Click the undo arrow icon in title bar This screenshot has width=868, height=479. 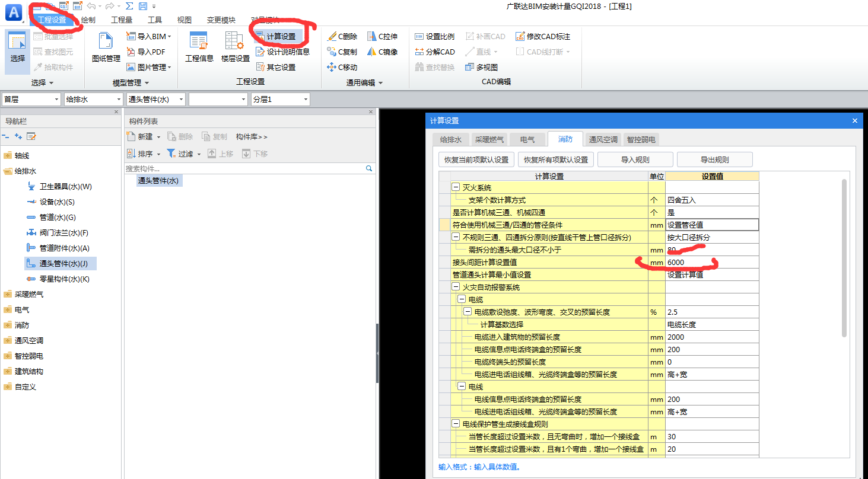click(x=91, y=6)
